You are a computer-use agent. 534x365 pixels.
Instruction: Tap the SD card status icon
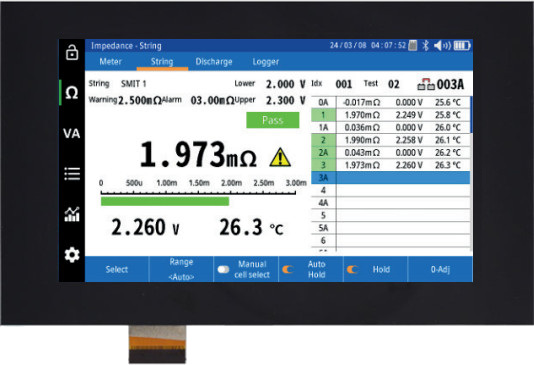[412, 45]
